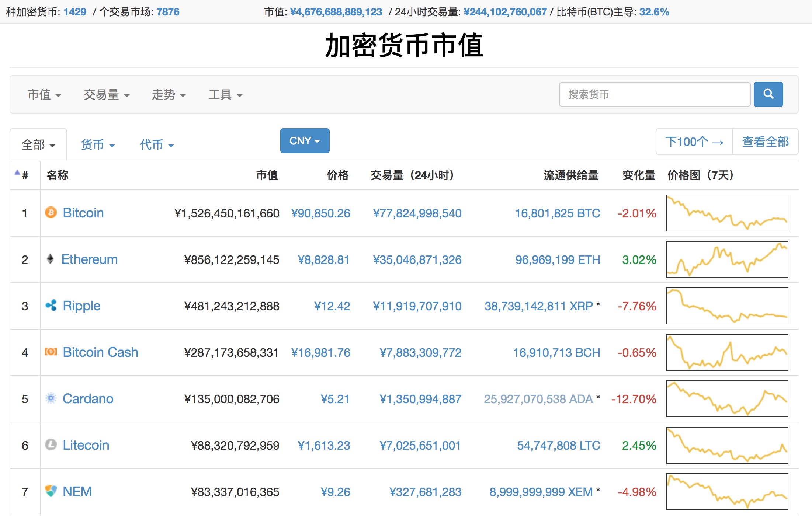Focus the 搜索货币 search field
Viewport: 812px width, 516px height.
coord(655,95)
